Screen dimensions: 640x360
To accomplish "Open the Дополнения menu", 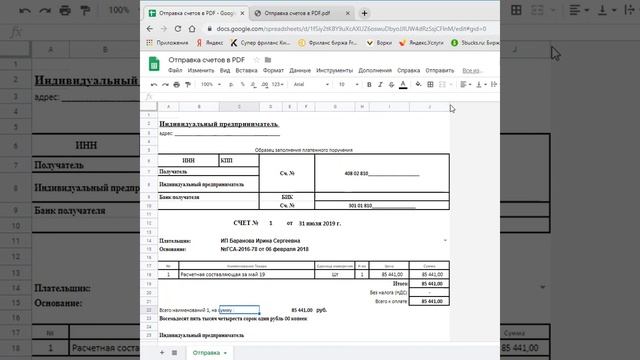I will click(375, 70).
